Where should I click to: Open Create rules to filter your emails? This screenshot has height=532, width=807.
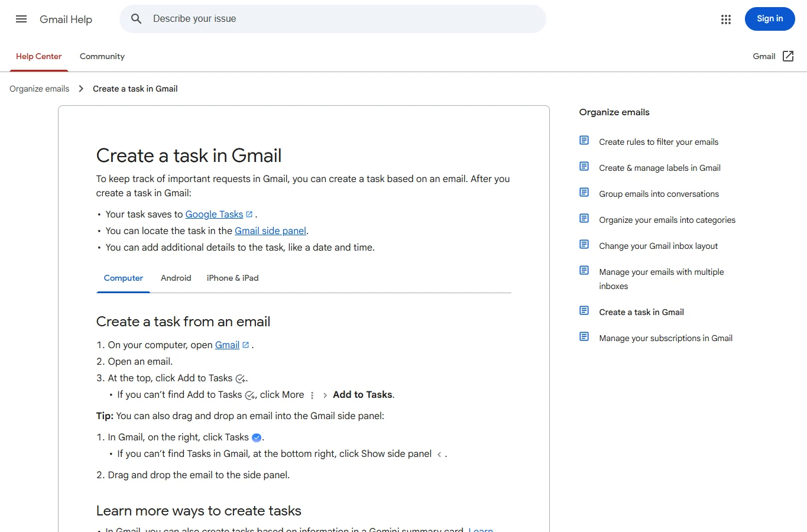coord(659,142)
